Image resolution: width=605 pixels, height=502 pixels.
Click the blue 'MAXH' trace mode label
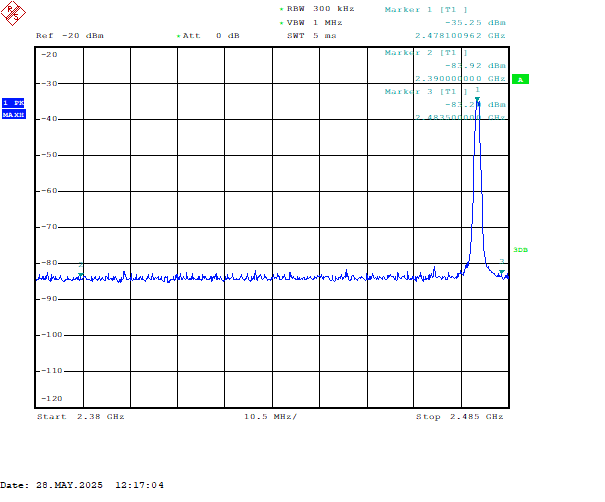14,115
